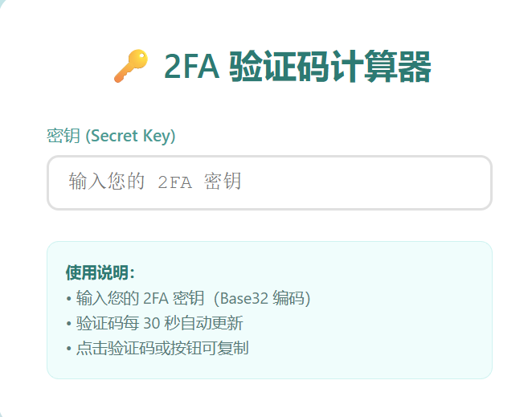Click the key emoji icon
The height and width of the screenshot is (417, 532).
[130, 66]
